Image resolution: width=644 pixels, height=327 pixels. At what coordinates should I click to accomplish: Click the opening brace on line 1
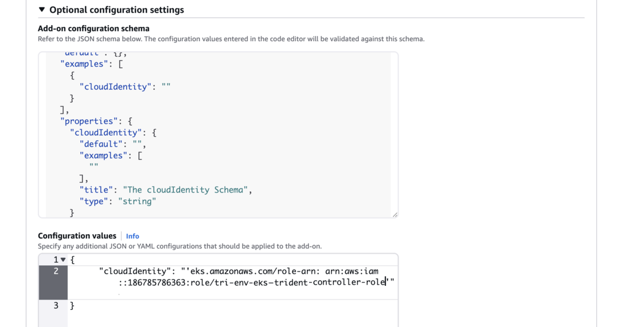coord(72,260)
